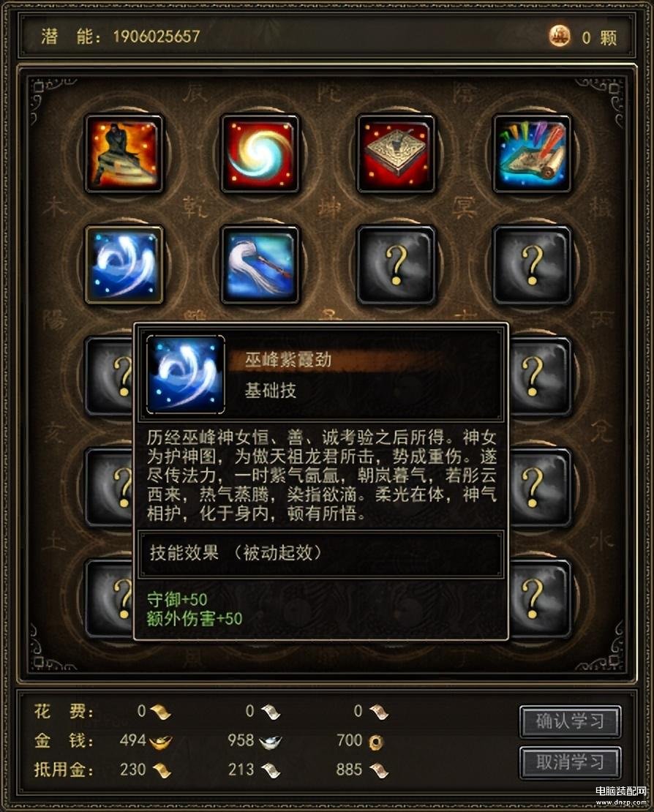This screenshot has height=812, width=654.
Task: Click the orb icon beside 0 颗
Action: click(560, 37)
